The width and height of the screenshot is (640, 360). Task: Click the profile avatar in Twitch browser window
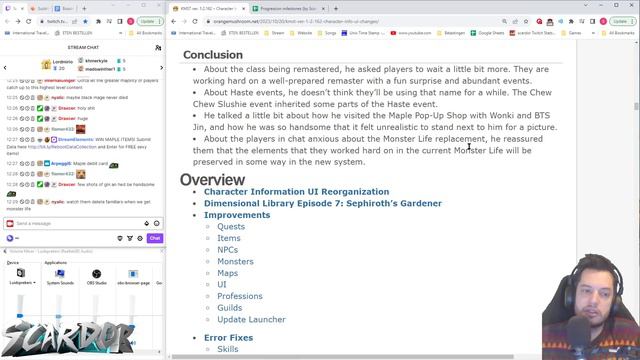(x=131, y=21)
